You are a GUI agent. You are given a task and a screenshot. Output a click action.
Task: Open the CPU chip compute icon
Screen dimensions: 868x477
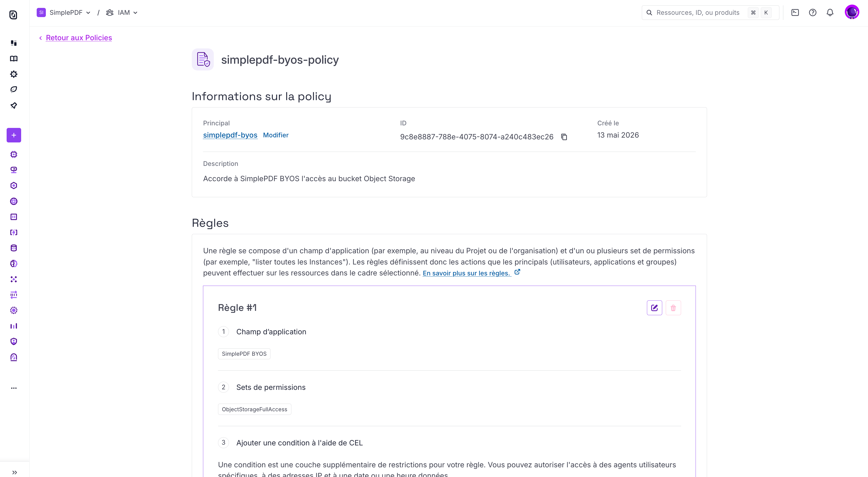tap(14, 154)
